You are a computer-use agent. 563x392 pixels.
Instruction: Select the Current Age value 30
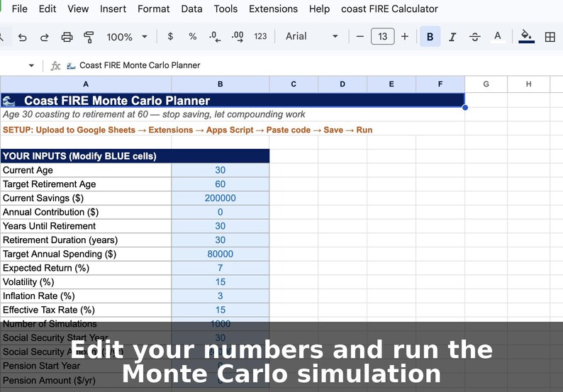click(220, 170)
